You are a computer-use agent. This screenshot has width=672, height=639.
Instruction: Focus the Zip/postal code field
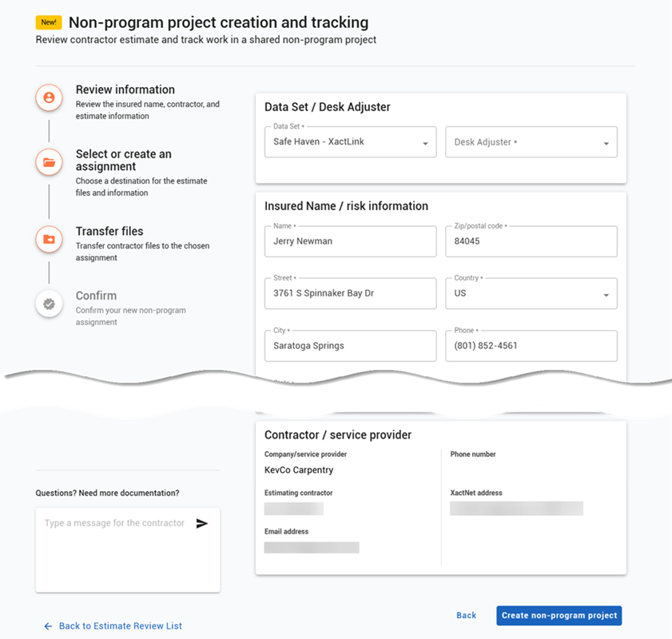tap(531, 241)
